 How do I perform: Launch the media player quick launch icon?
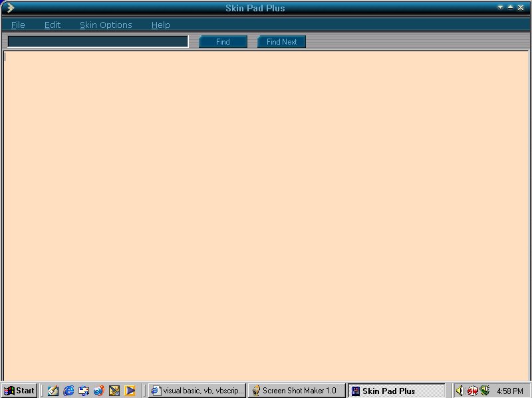pos(130,391)
